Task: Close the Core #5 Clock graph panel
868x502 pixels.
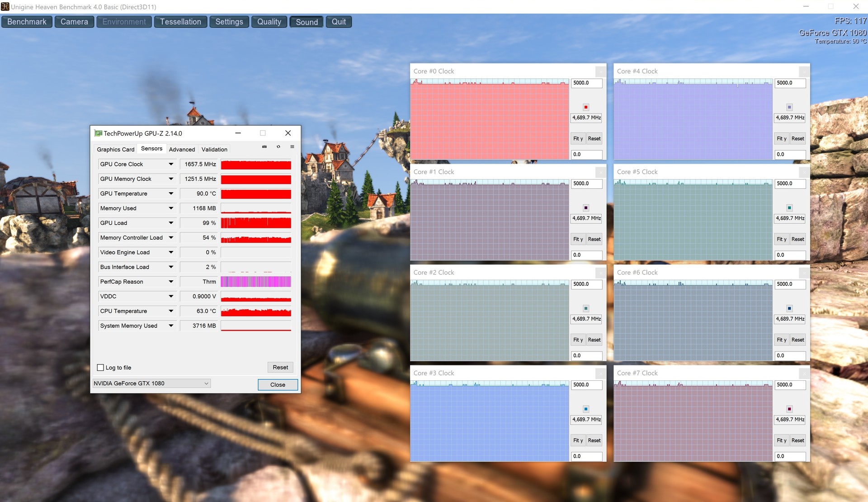Action: tap(804, 172)
